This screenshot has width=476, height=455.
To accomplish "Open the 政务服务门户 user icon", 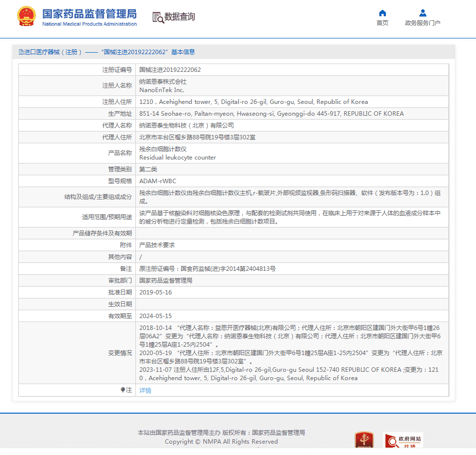I will [422, 13].
